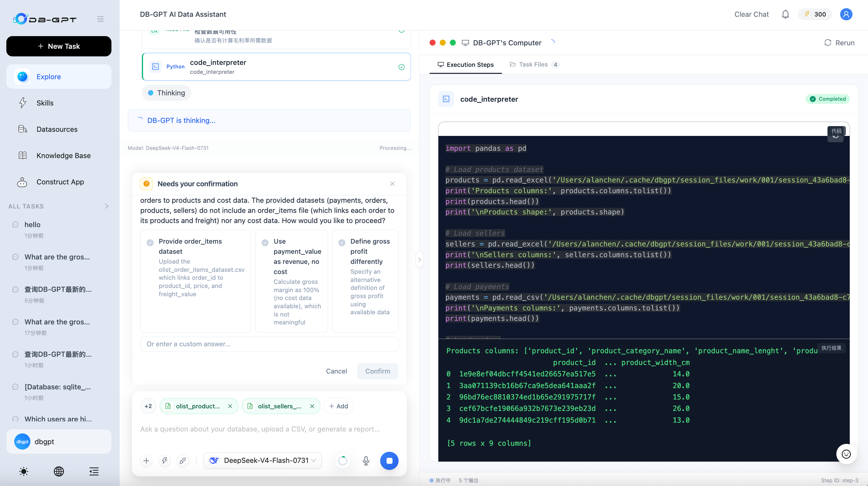Click the 执行结果 output label
Image resolution: width=868 pixels, height=486 pixels.
(831, 348)
